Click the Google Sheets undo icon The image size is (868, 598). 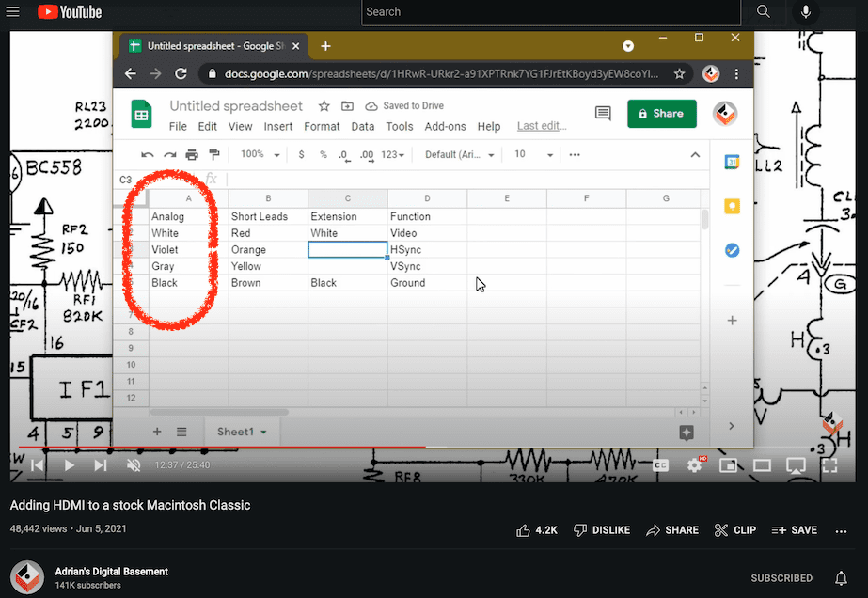point(148,154)
